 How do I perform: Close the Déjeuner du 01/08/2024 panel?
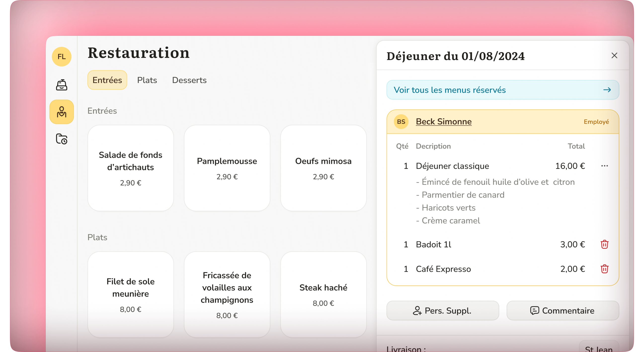coord(614,55)
